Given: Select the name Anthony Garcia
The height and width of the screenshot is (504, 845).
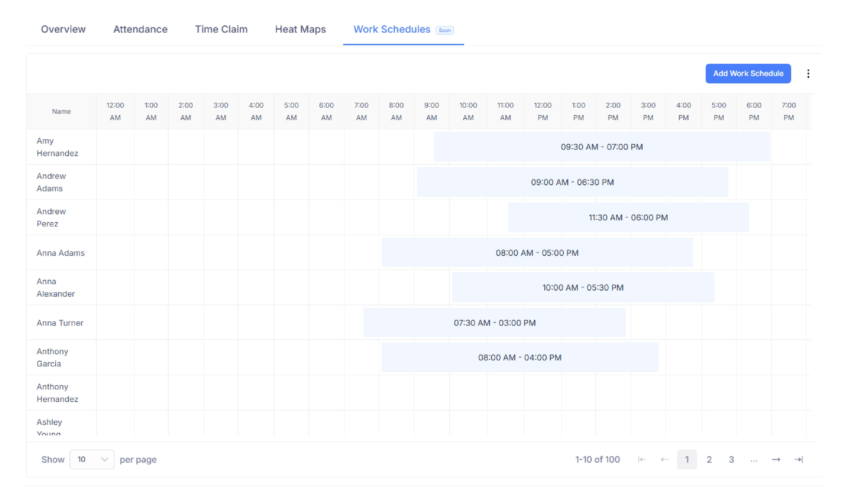Looking at the screenshot, I should (52, 357).
